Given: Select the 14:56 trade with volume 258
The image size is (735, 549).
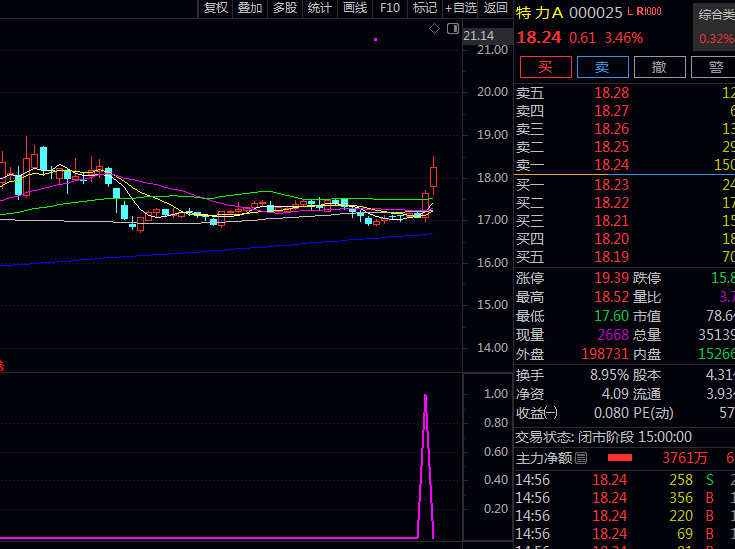Looking at the screenshot, I should click(624, 480).
